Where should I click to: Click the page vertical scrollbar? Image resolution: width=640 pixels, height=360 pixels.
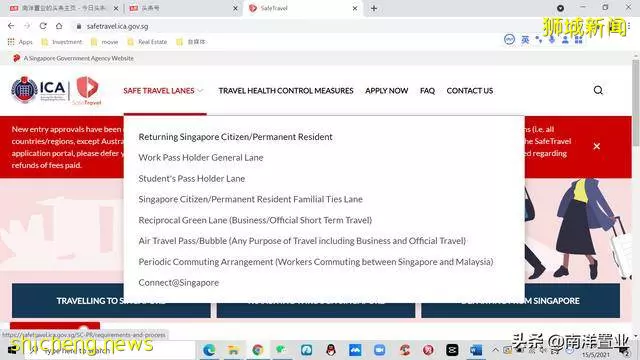[636, 102]
